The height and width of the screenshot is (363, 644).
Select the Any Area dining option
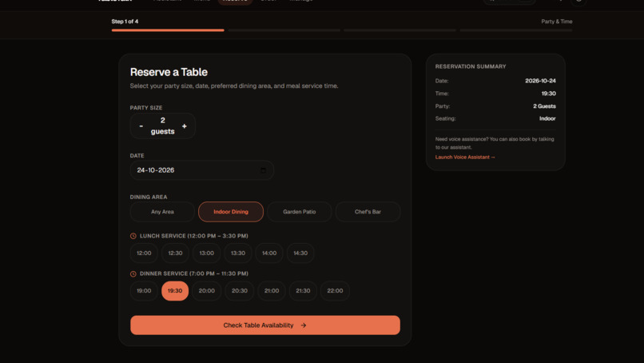click(x=162, y=212)
